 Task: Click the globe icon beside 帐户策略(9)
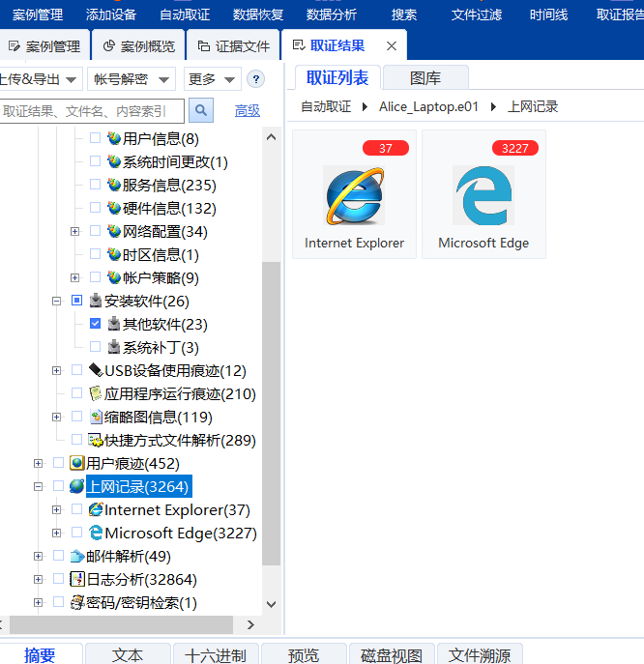pos(114,277)
